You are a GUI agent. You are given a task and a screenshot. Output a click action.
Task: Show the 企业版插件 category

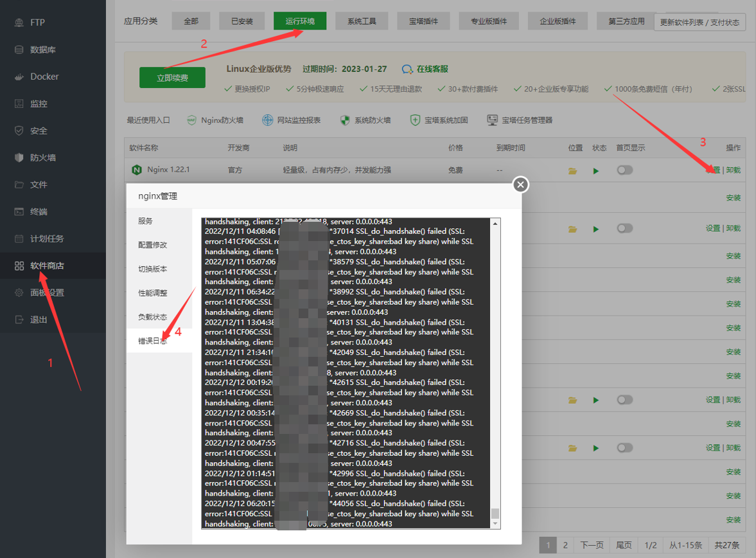pyautogui.click(x=558, y=21)
